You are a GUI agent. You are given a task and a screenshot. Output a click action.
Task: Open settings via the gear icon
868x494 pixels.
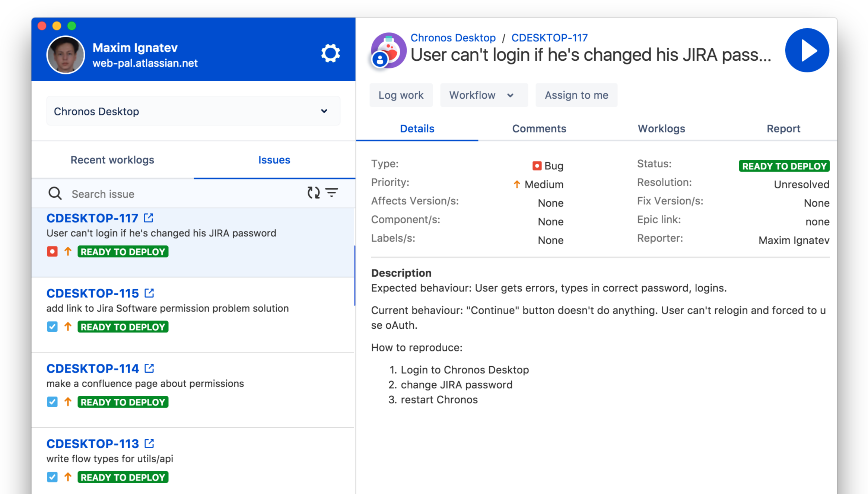(330, 53)
